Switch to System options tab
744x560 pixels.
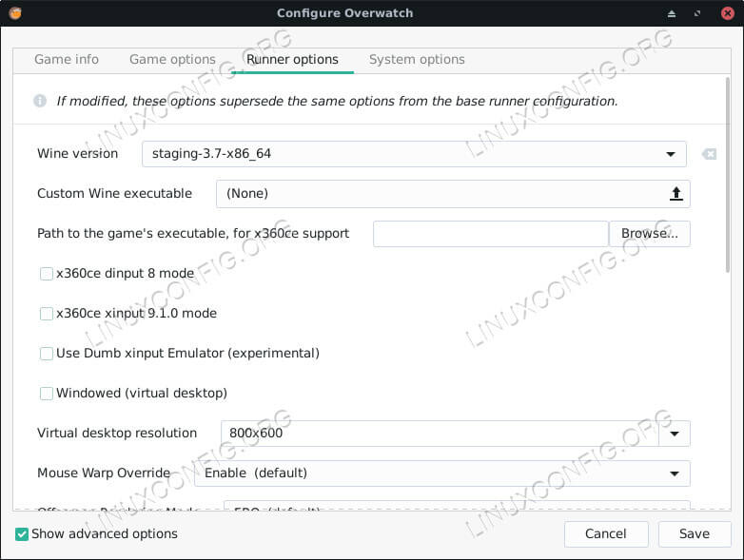[417, 59]
